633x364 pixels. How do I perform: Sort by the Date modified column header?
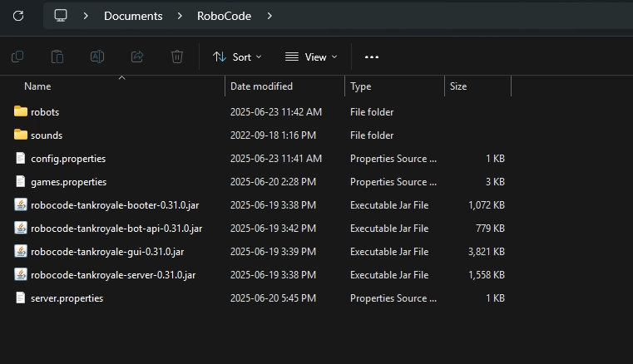[261, 86]
